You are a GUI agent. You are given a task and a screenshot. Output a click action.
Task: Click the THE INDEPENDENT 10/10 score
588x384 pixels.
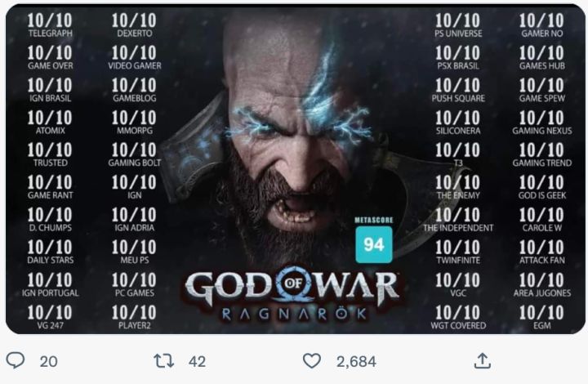[458, 220]
